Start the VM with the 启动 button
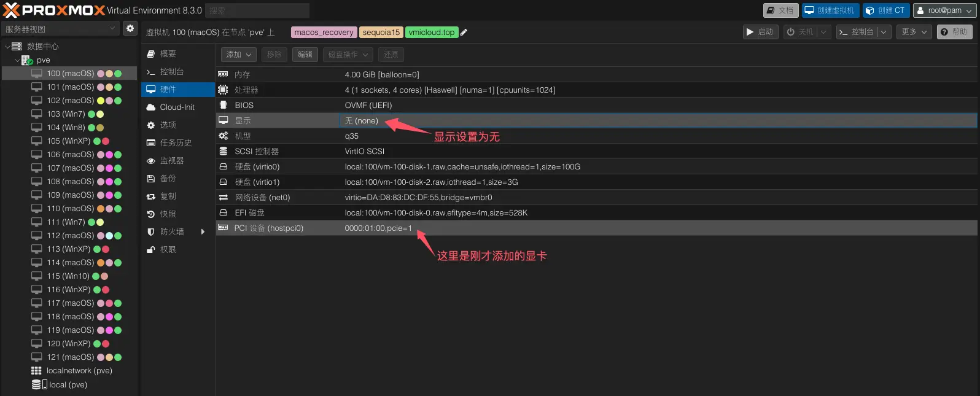Image resolution: width=980 pixels, height=396 pixels. (x=761, y=32)
